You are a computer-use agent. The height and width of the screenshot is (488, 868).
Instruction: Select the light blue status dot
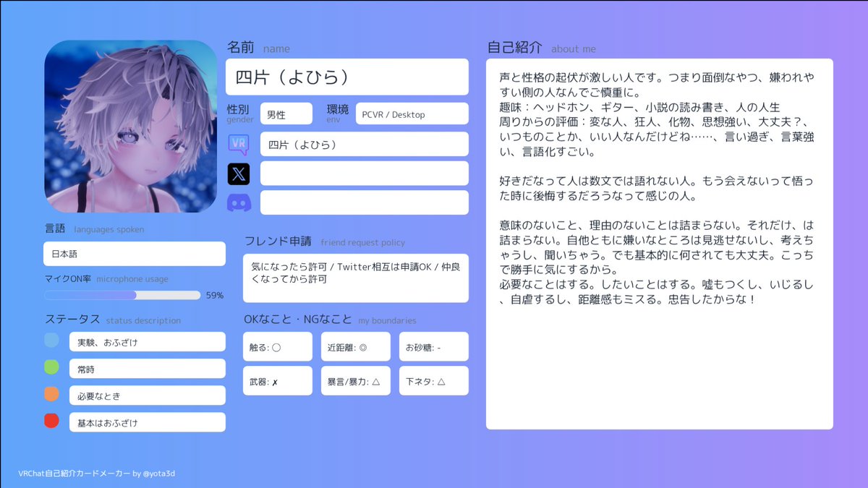pos(51,341)
